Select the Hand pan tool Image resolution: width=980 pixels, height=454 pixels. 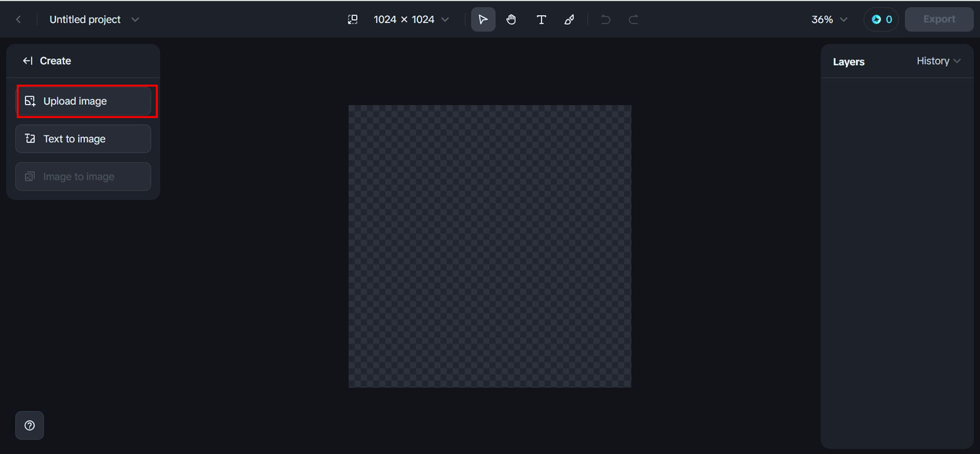(x=511, y=20)
